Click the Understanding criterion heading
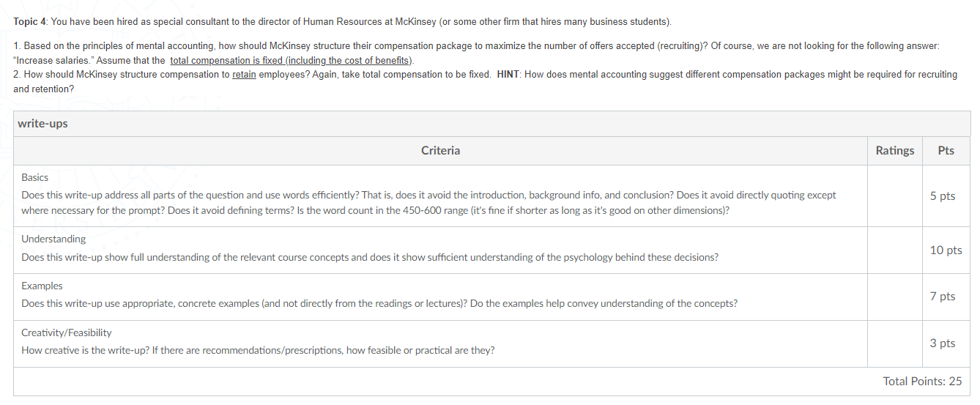The width and height of the screenshot is (980, 405). pos(53,239)
